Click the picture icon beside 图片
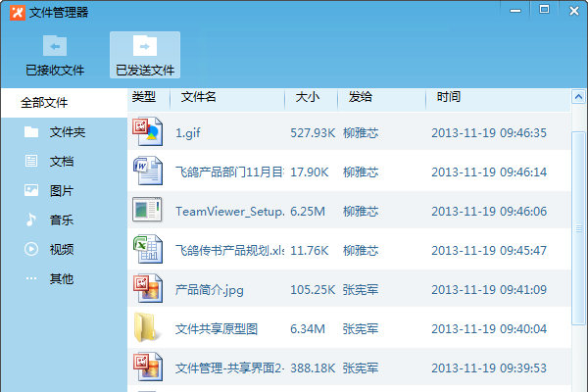 click(31, 190)
